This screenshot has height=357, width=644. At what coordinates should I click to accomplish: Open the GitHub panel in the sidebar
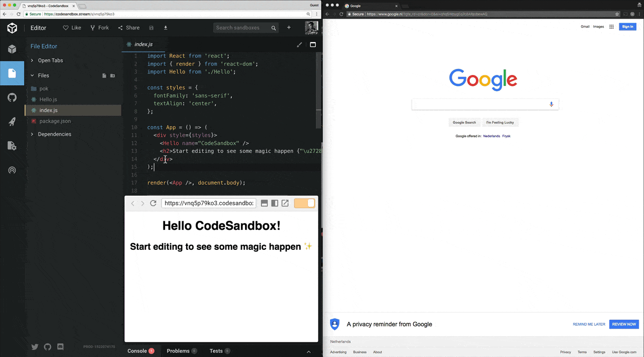(x=12, y=98)
